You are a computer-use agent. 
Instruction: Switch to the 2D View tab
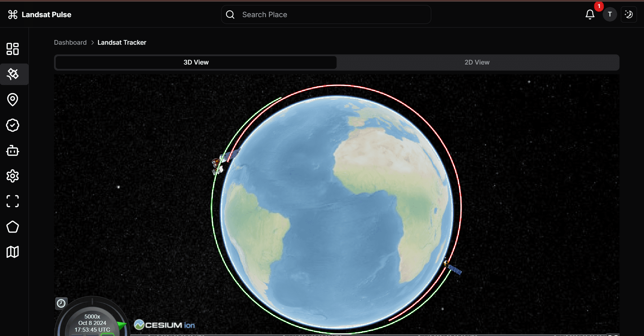coord(477,62)
